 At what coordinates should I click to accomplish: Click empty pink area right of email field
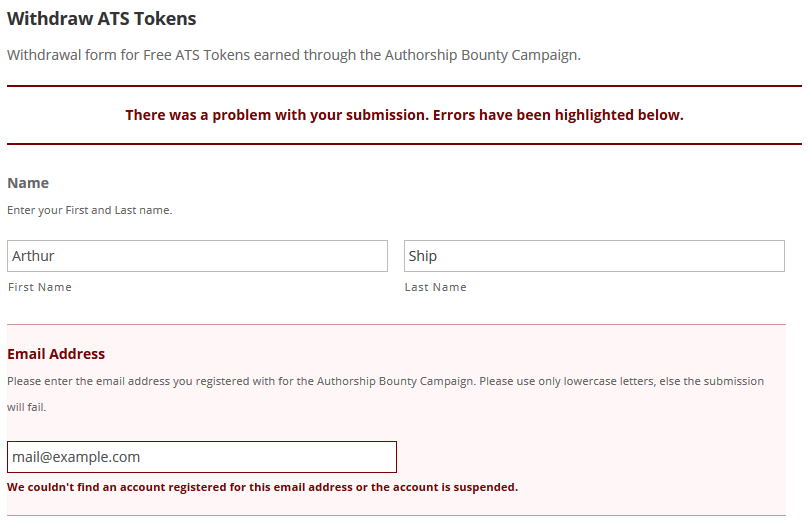[590, 457]
